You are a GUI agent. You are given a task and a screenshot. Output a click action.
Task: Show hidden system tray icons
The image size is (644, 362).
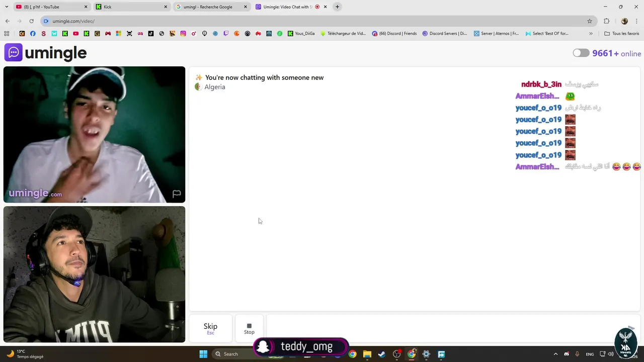click(x=555, y=354)
